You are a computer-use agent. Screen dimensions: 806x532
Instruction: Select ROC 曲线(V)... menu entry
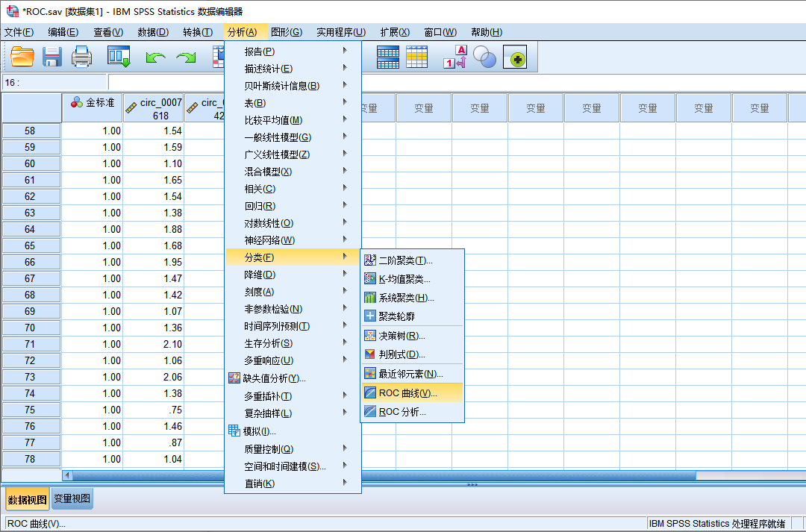pos(412,392)
